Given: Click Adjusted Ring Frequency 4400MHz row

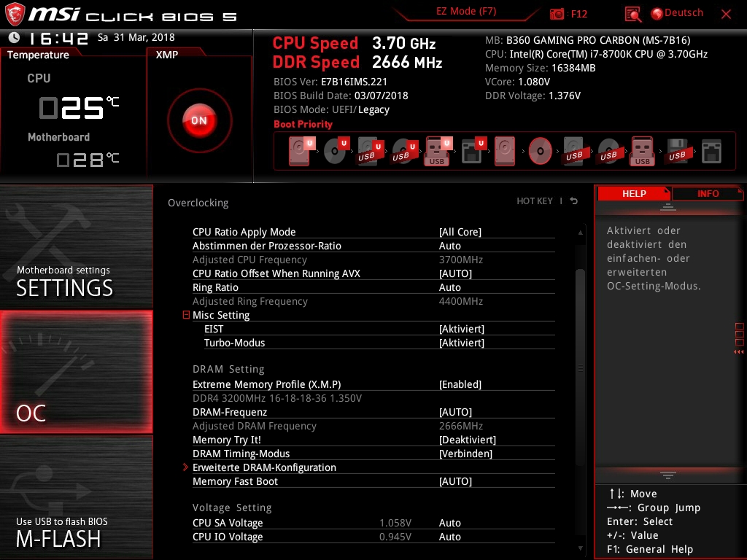Looking at the screenshot, I should point(373,301).
